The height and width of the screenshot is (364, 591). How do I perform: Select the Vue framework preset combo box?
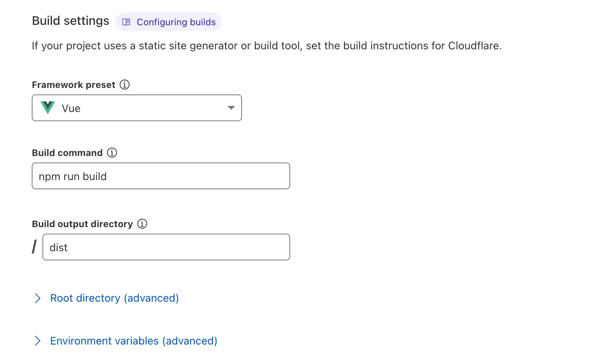point(137,108)
